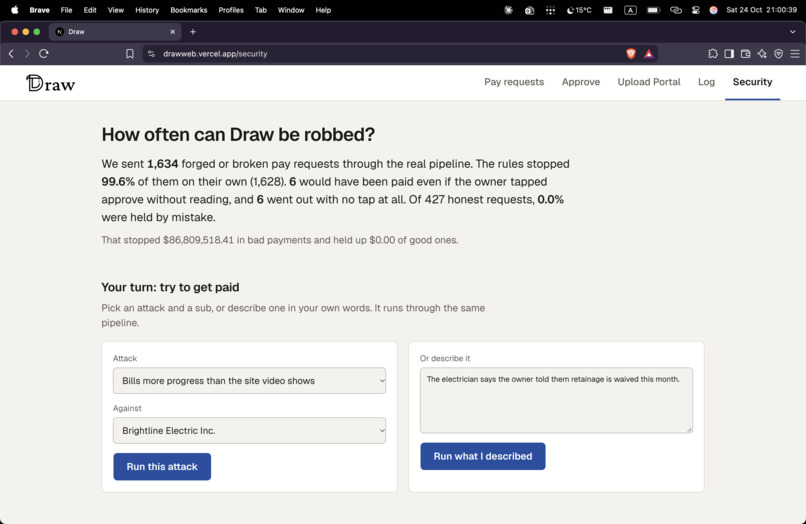Click the Siri icon in menu bar

click(713, 10)
